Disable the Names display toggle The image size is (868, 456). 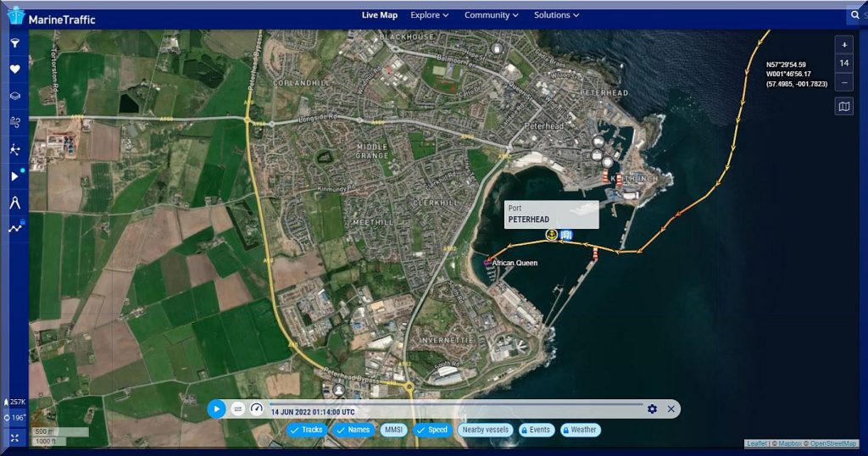353,430
